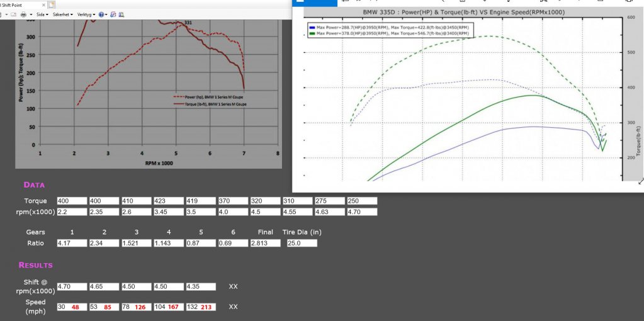This screenshot has height=321, width=644.
Task: Click the BMW 335D chart title
Action: [464, 13]
